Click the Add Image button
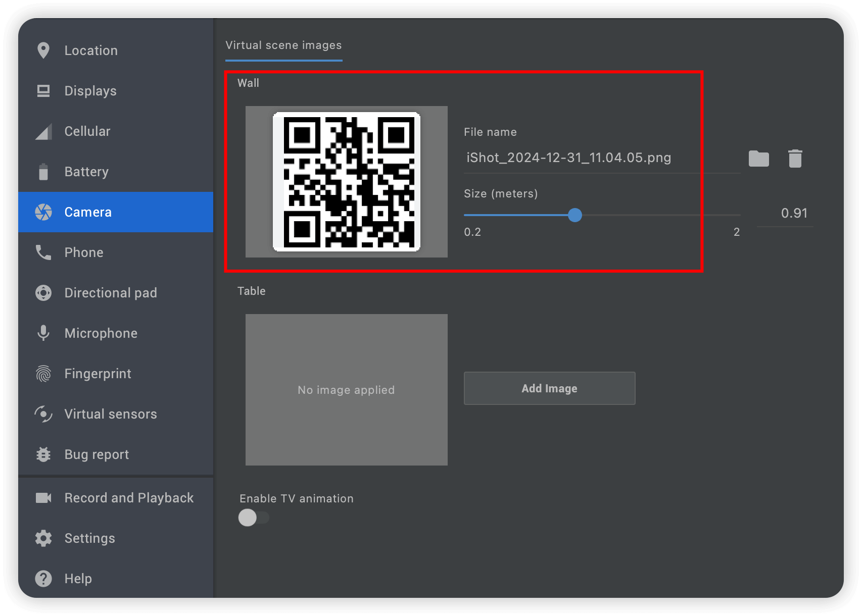This screenshot has height=616, width=862. tap(549, 388)
